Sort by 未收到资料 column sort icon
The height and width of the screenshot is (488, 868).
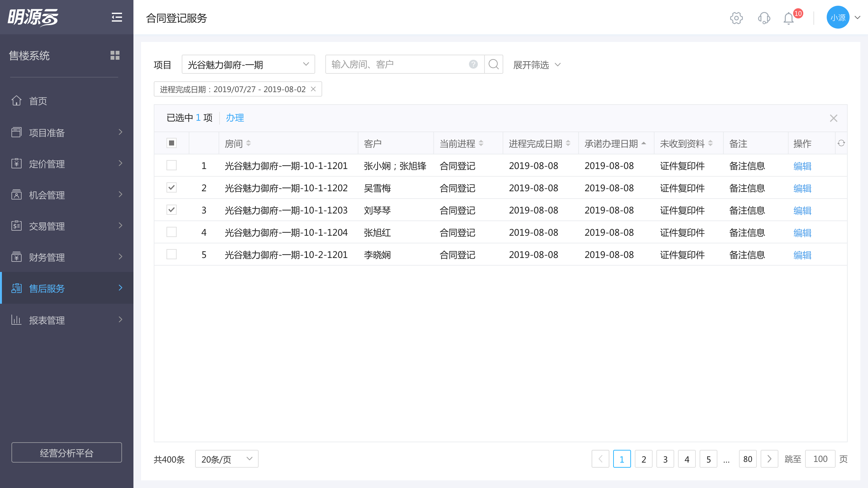710,143
